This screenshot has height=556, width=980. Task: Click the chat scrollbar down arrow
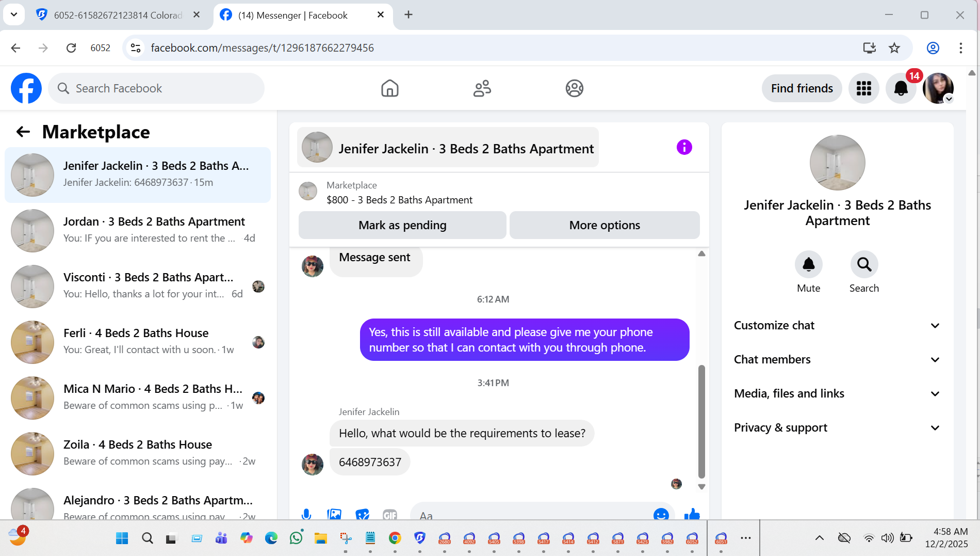[x=701, y=486]
